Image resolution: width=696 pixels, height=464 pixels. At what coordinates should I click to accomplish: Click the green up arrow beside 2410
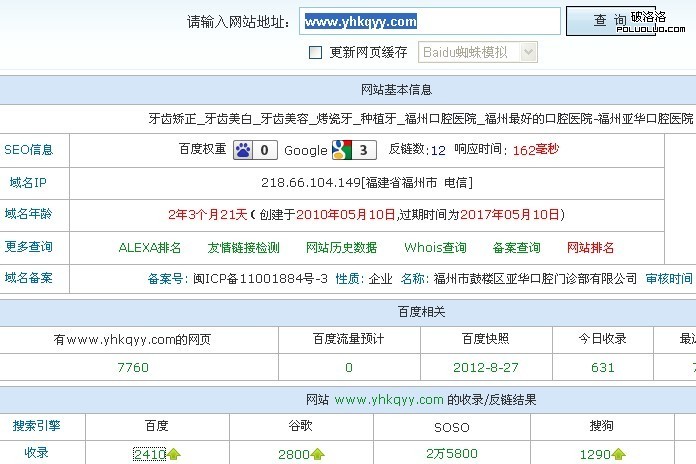(174, 454)
